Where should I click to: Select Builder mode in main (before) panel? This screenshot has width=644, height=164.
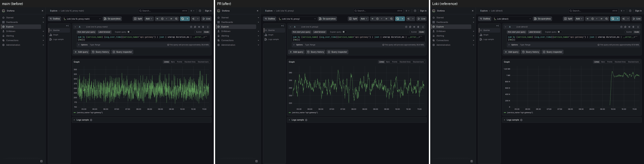[199, 32]
